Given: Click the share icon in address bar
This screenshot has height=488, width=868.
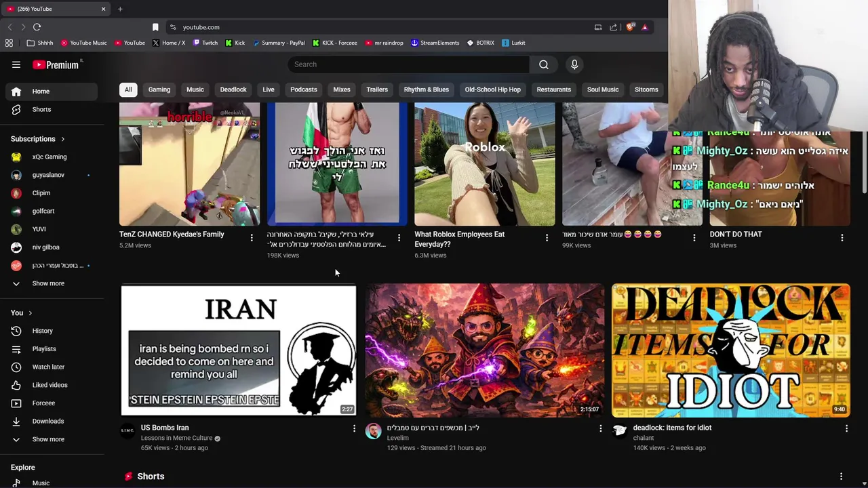Looking at the screenshot, I should [613, 27].
